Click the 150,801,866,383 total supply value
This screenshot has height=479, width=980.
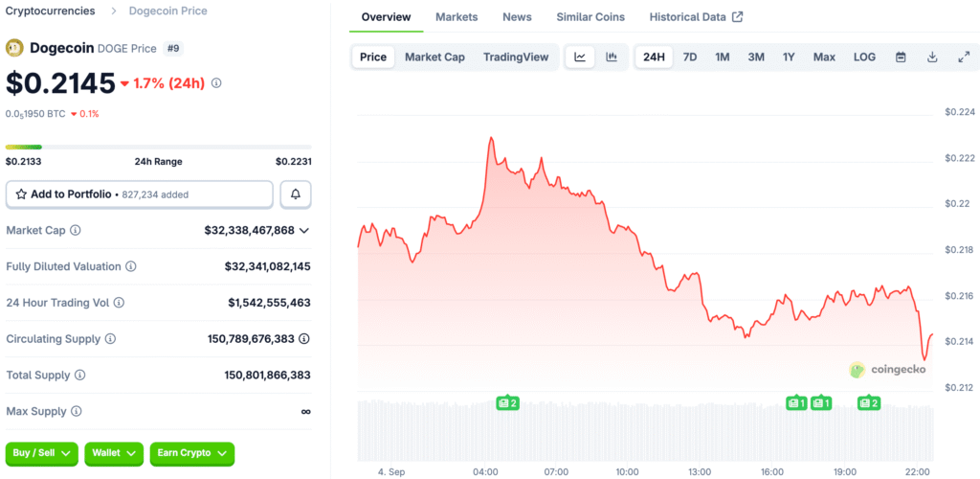[x=268, y=376]
